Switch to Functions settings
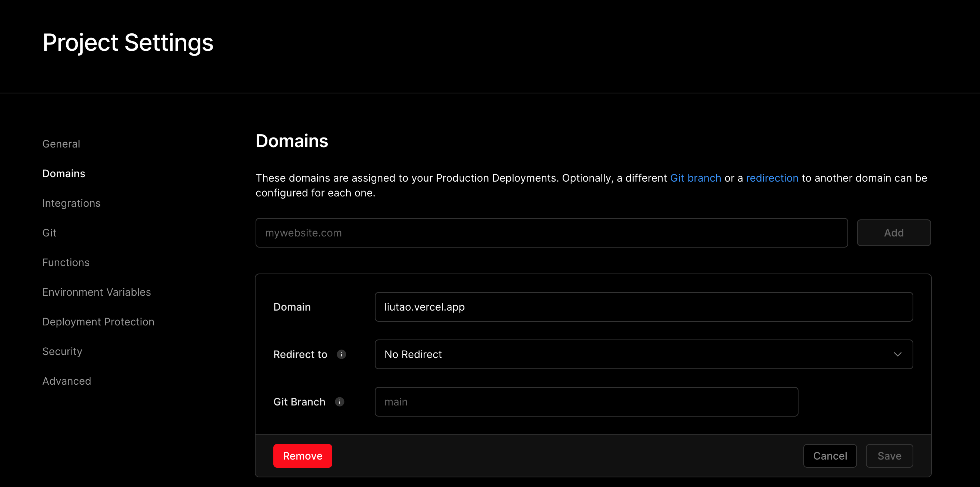The height and width of the screenshot is (487, 980). coord(66,262)
